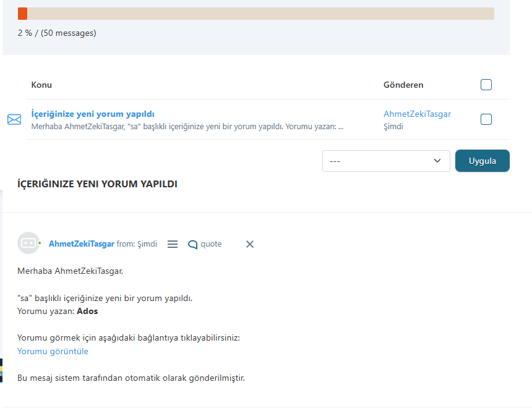Expand the '---' bulk action dropdown
The width and height of the screenshot is (532, 416).
(386, 161)
